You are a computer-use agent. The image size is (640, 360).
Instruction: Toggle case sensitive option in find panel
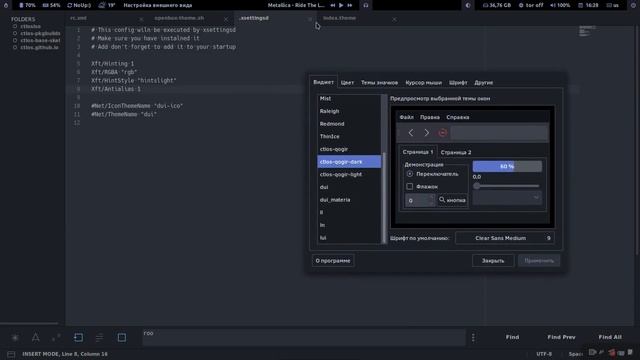[36, 338]
